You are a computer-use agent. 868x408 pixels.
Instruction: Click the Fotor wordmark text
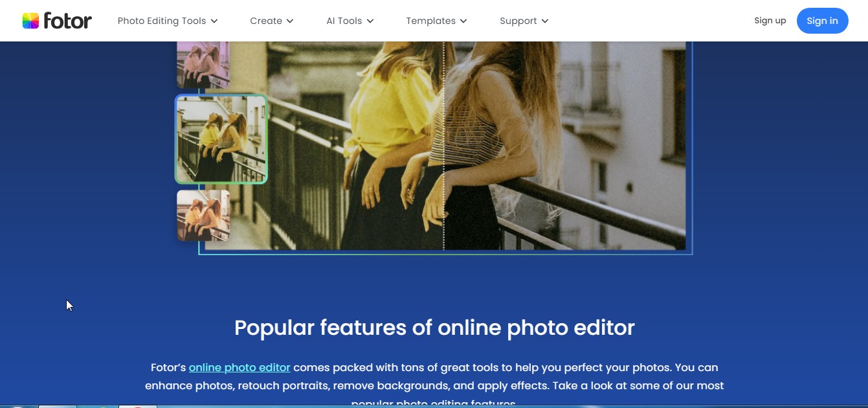[67, 21]
